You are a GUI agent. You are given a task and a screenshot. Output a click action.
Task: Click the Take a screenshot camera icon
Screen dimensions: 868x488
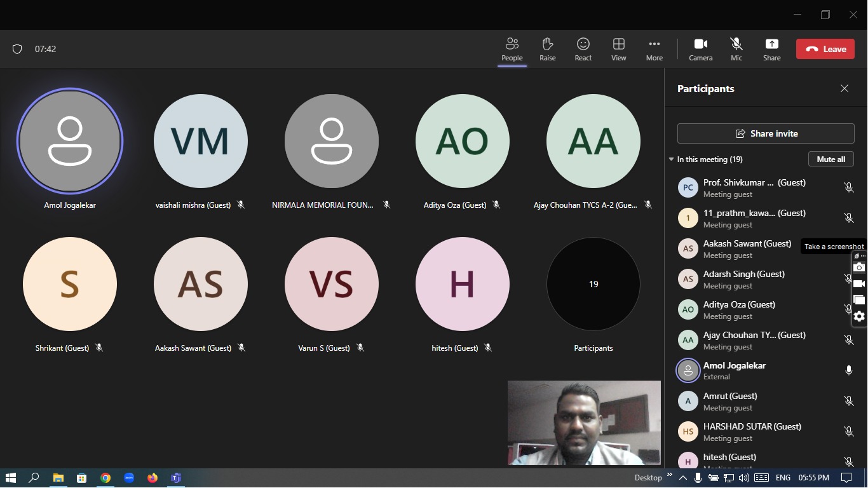(859, 268)
